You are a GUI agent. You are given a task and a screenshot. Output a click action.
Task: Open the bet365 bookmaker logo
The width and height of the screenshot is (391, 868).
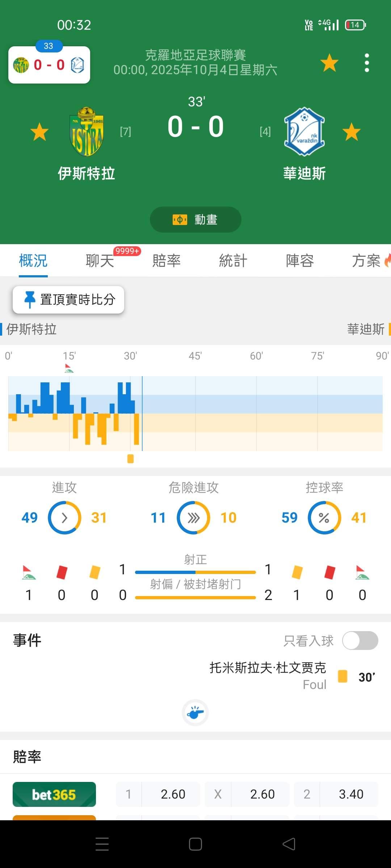coord(54,794)
